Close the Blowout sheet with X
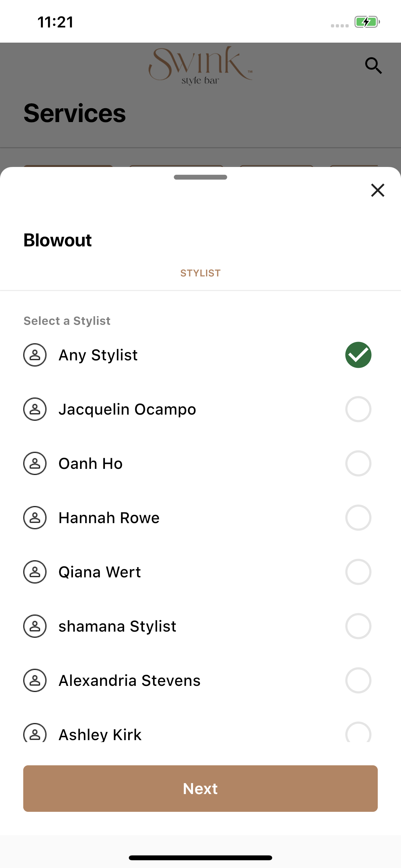The width and height of the screenshot is (401, 868). pos(377,190)
